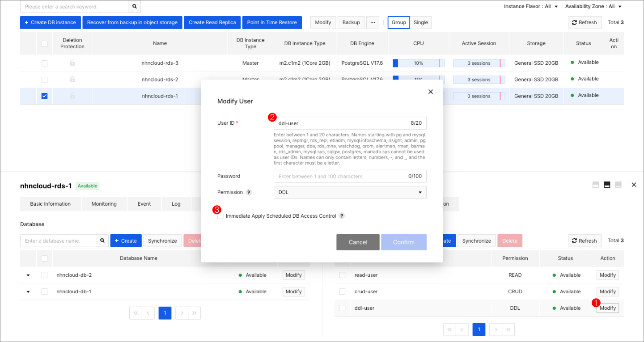
Task: Open the Log tab
Action: coord(176,204)
